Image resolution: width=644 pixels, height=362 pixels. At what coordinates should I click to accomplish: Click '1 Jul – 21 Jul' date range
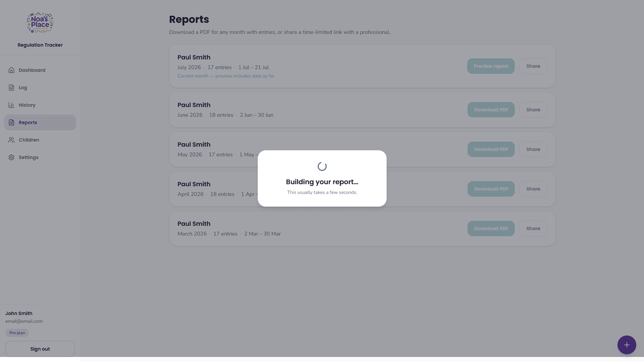click(253, 67)
